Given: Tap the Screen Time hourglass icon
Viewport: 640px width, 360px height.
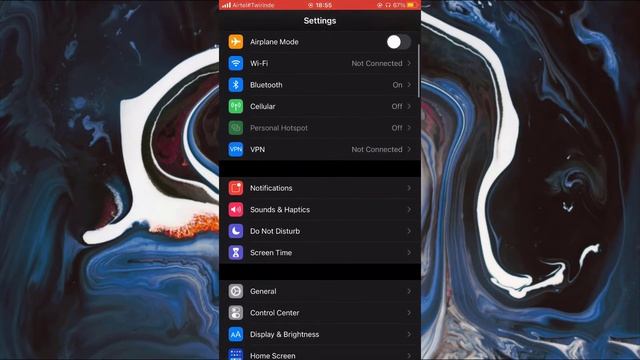Looking at the screenshot, I should 236,253.
